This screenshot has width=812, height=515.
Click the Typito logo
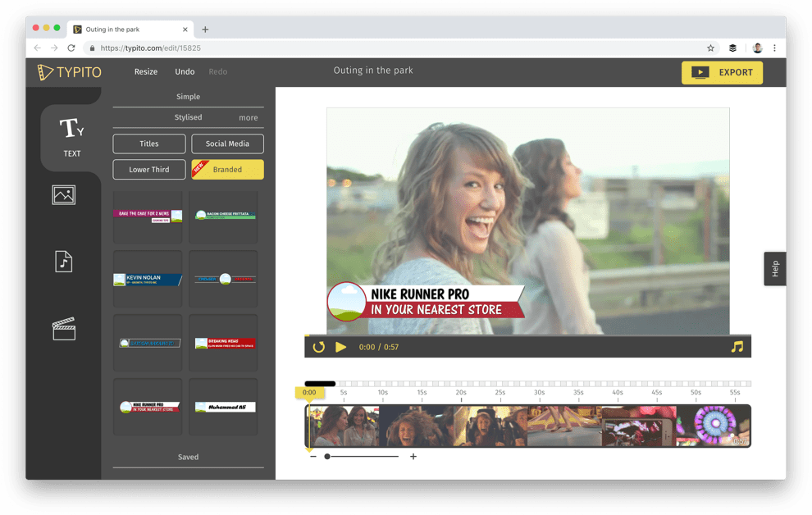[70, 72]
